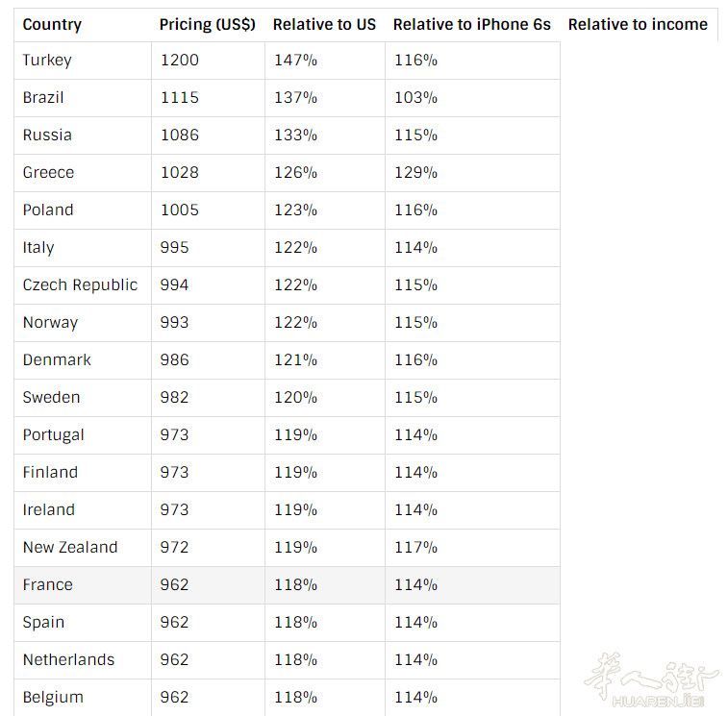Click Sweden's 120% relative to US value
Image resolution: width=728 pixels, height=716 pixels.
pyautogui.click(x=295, y=397)
